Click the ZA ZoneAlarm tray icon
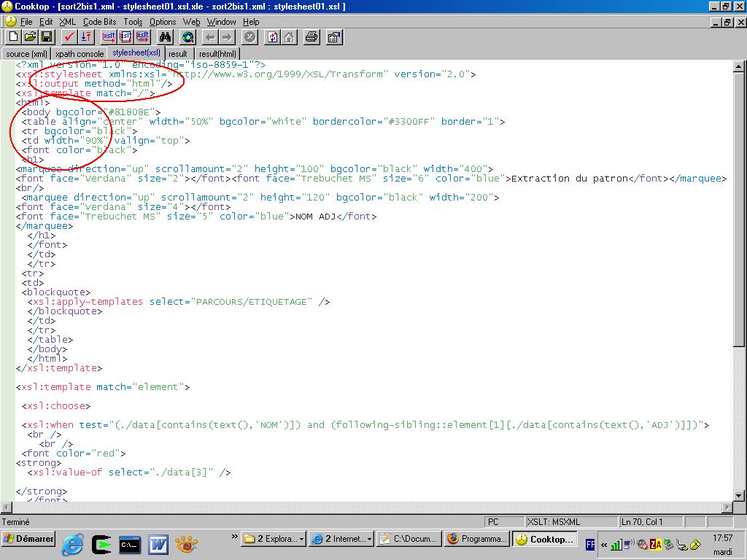 pos(656,544)
